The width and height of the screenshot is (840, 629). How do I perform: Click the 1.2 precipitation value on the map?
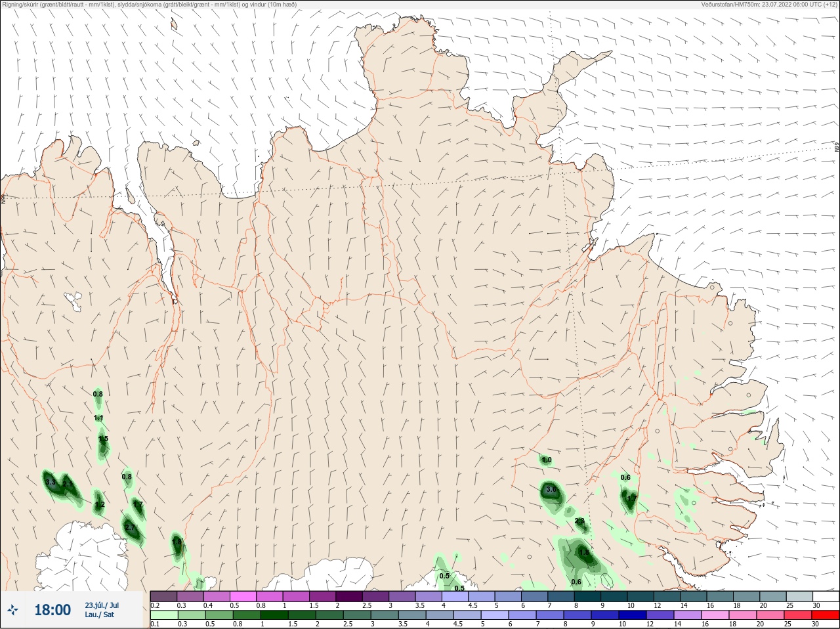(100, 504)
